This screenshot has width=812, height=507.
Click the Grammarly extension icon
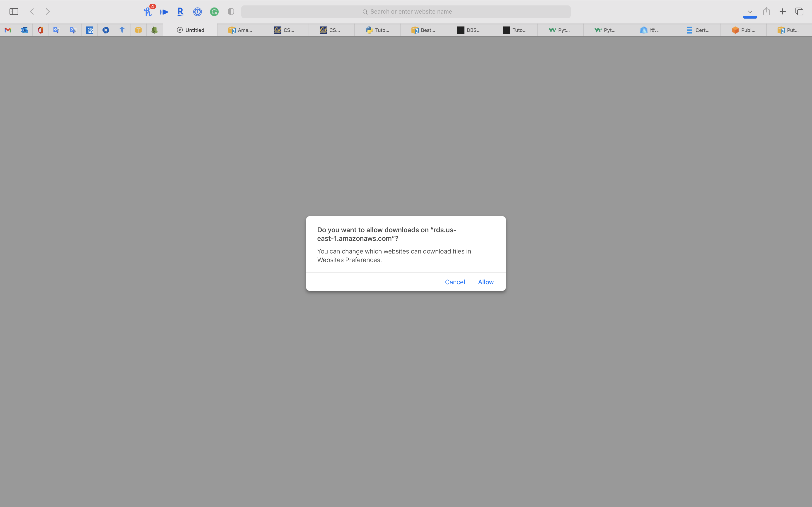pyautogui.click(x=214, y=12)
